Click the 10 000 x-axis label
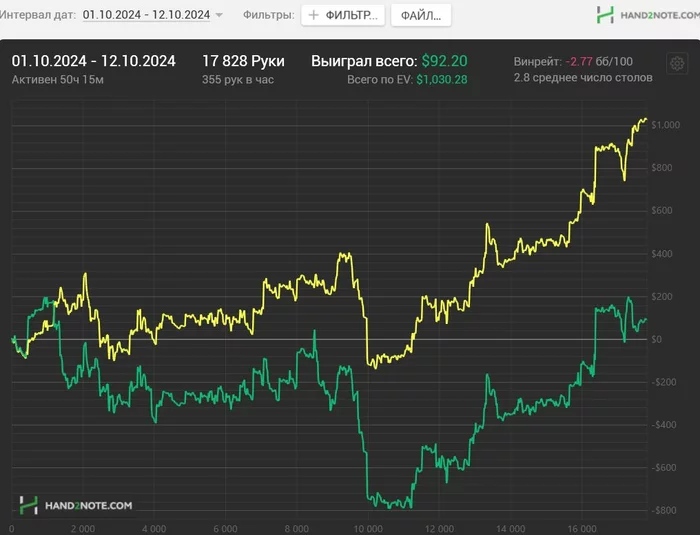This screenshot has height=535, width=700. pyautogui.click(x=368, y=529)
